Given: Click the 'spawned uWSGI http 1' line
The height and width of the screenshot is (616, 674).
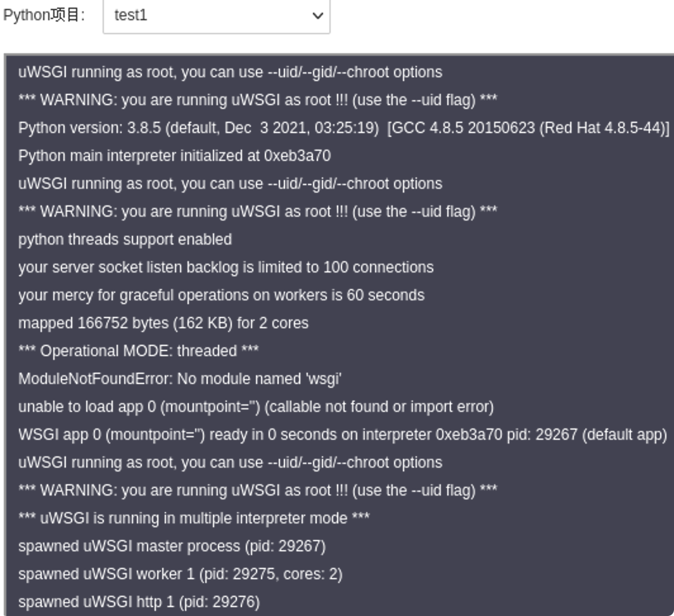Looking at the screenshot, I should pyautogui.click(x=139, y=602).
